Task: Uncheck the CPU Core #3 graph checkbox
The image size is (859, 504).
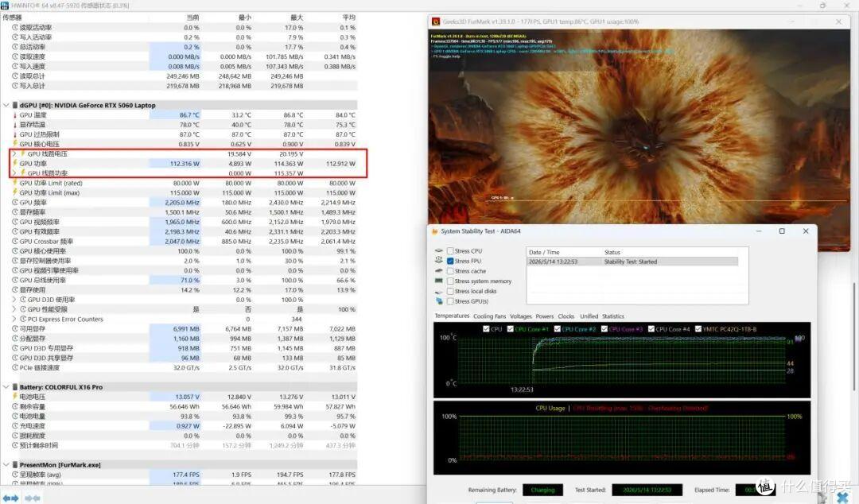Action: [x=604, y=329]
